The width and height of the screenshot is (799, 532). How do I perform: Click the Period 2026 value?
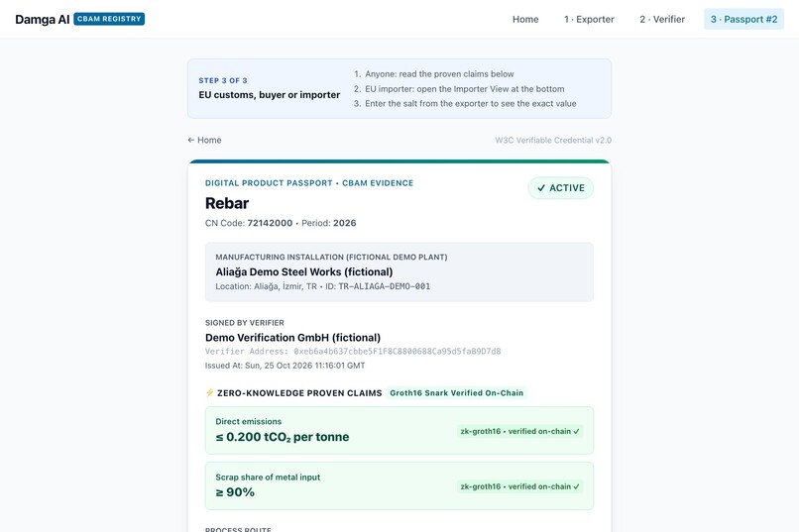(344, 223)
